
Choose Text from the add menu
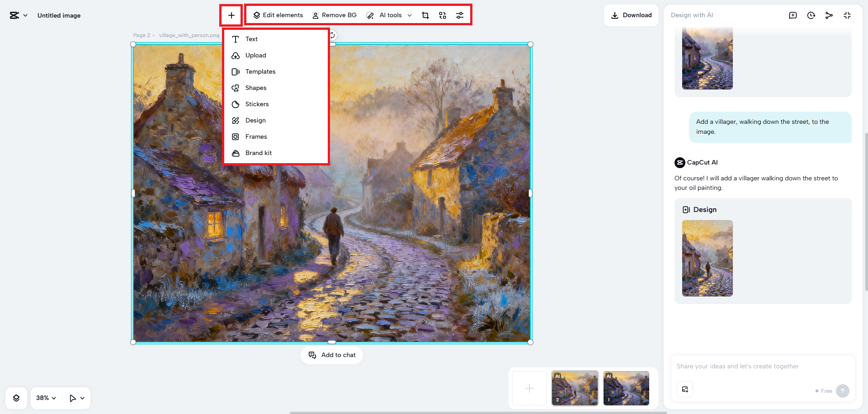pyautogui.click(x=251, y=39)
